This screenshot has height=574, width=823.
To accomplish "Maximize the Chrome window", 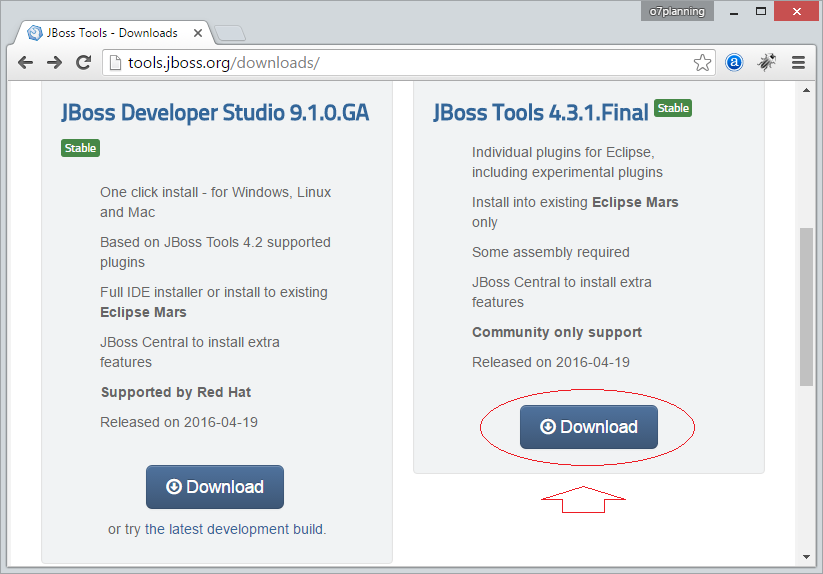I will coord(761,11).
